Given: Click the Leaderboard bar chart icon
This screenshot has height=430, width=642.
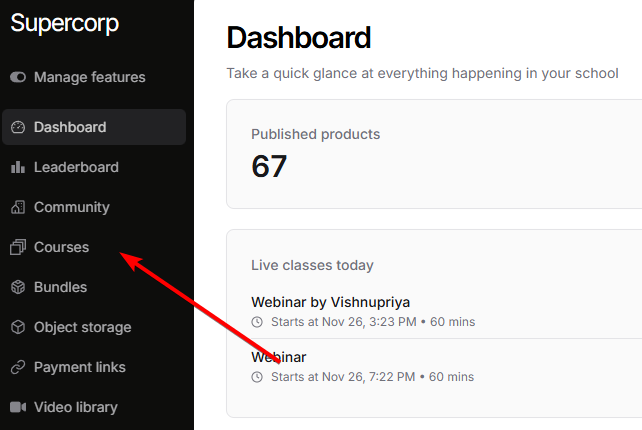Looking at the screenshot, I should [x=17, y=167].
